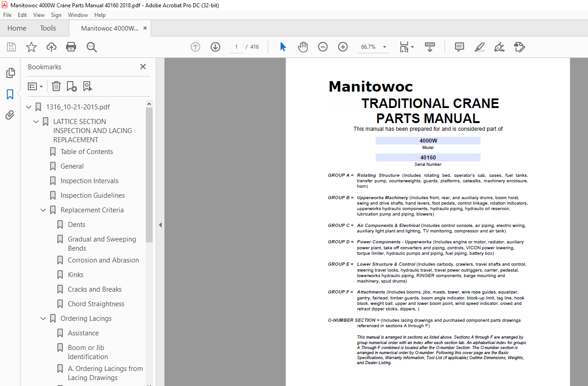Click the Request signatures stamp icon

tap(520, 47)
